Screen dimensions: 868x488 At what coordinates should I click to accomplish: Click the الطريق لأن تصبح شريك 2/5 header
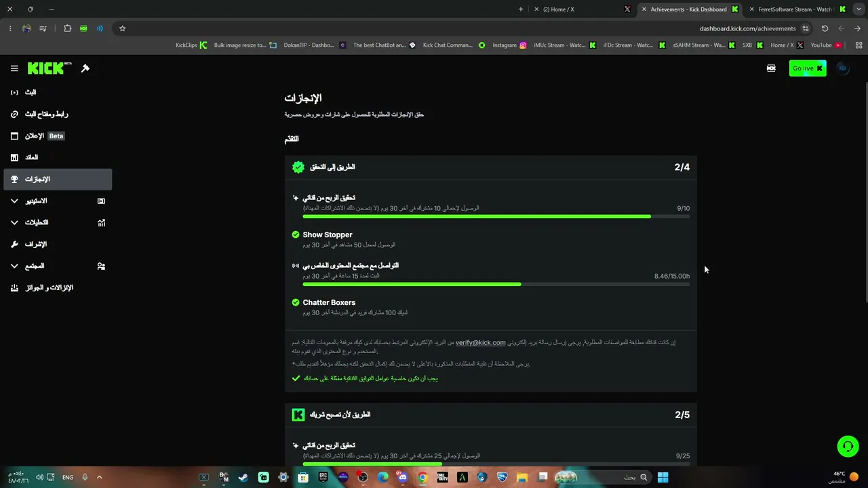pyautogui.click(x=491, y=415)
